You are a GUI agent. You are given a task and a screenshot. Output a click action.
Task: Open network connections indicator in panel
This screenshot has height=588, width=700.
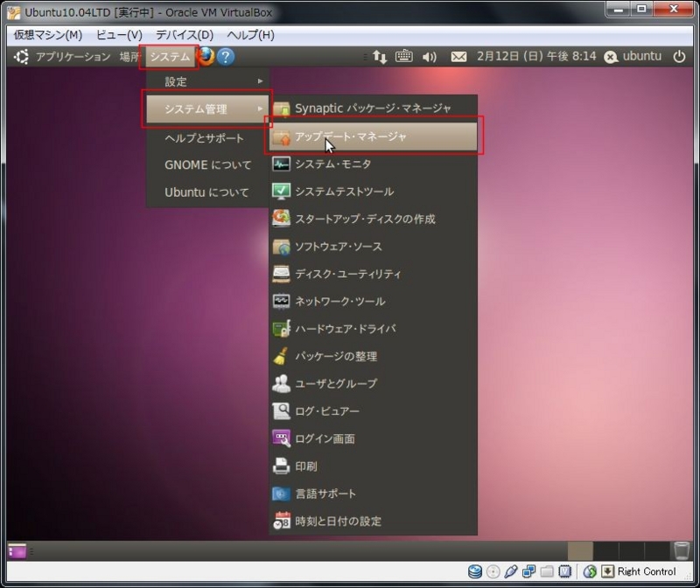(380, 57)
